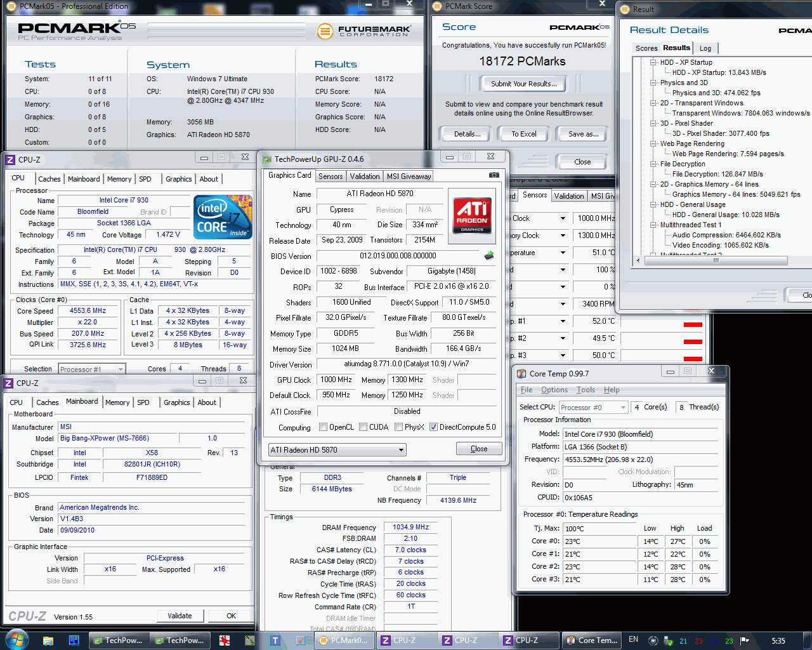
Task: Click the Futuremark Corporation logo
Action: coord(365,30)
